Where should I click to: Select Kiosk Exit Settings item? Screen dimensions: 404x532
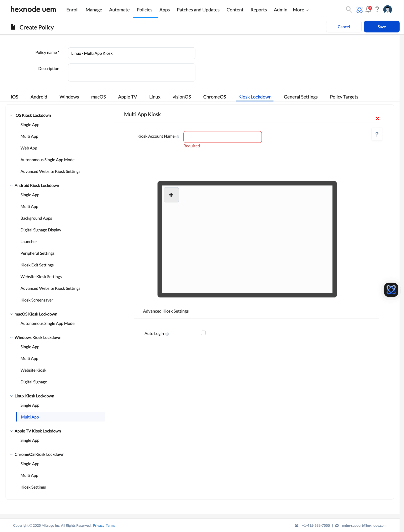click(37, 265)
